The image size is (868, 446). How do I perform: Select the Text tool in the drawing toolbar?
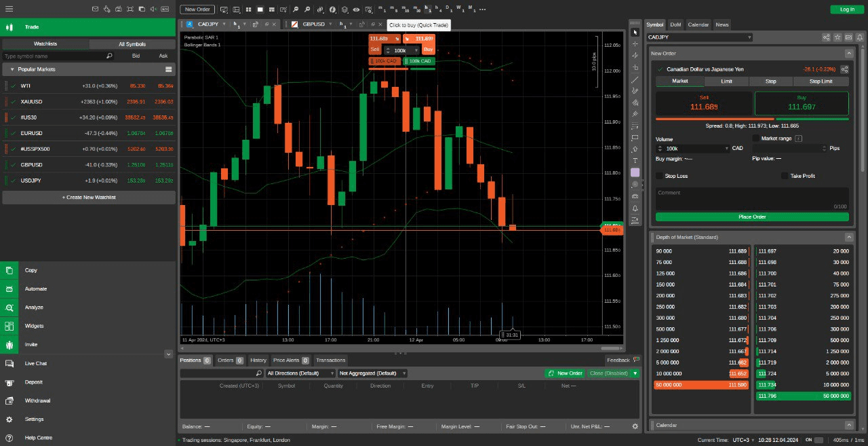(x=635, y=161)
